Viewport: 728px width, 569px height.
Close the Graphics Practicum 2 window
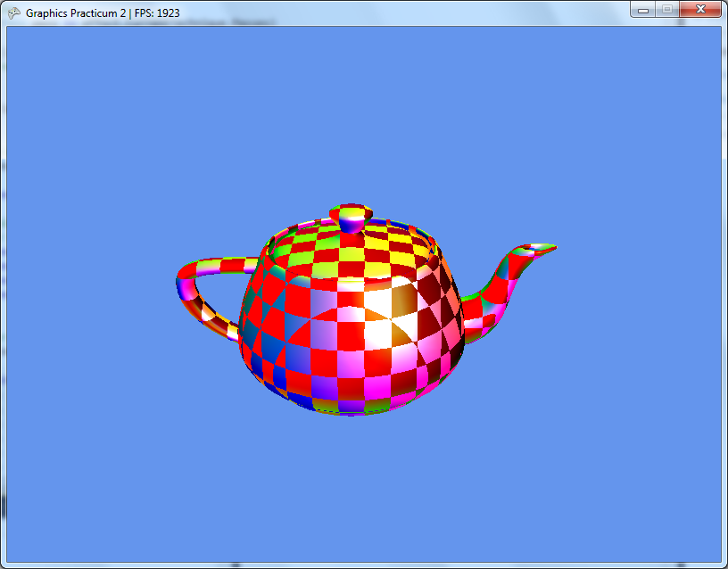(699, 10)
